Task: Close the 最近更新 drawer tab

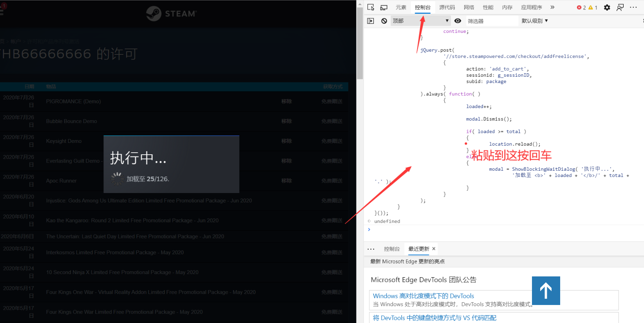Action: point(434,249)
